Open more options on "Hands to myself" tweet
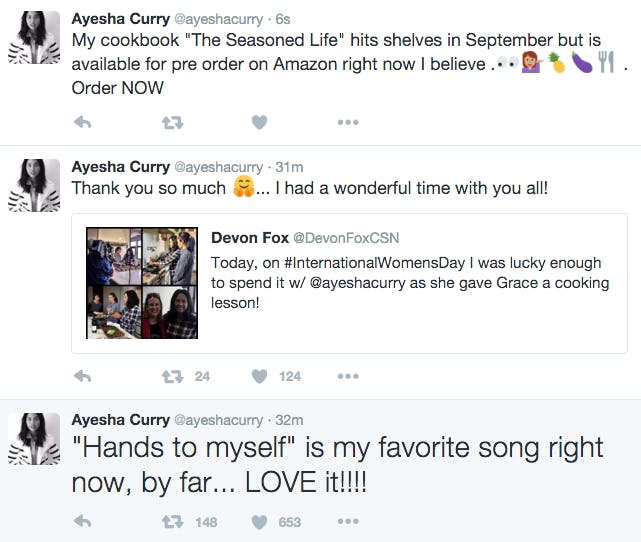The height and width of the screenshot is (542, 641). coord(347,522)
